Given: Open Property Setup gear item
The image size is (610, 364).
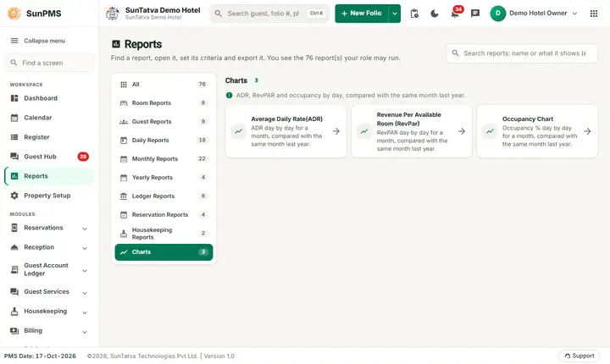Looking at the screenshot, I should tap(49, 196).
